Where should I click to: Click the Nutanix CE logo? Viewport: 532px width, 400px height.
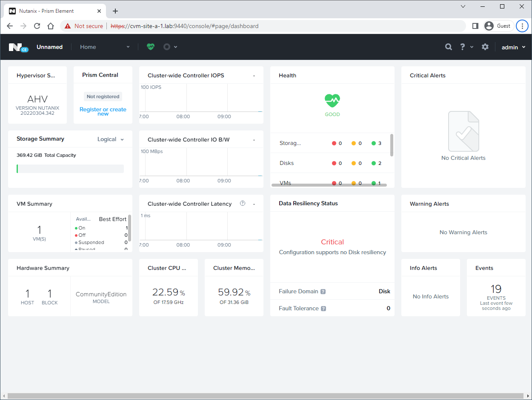pos(18,47)
